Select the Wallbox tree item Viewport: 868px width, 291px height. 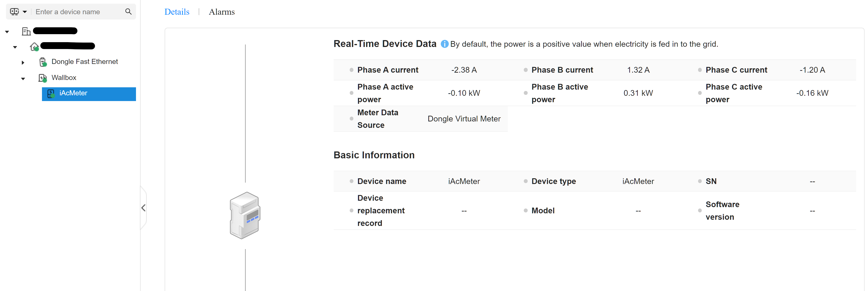coord(64,78)
